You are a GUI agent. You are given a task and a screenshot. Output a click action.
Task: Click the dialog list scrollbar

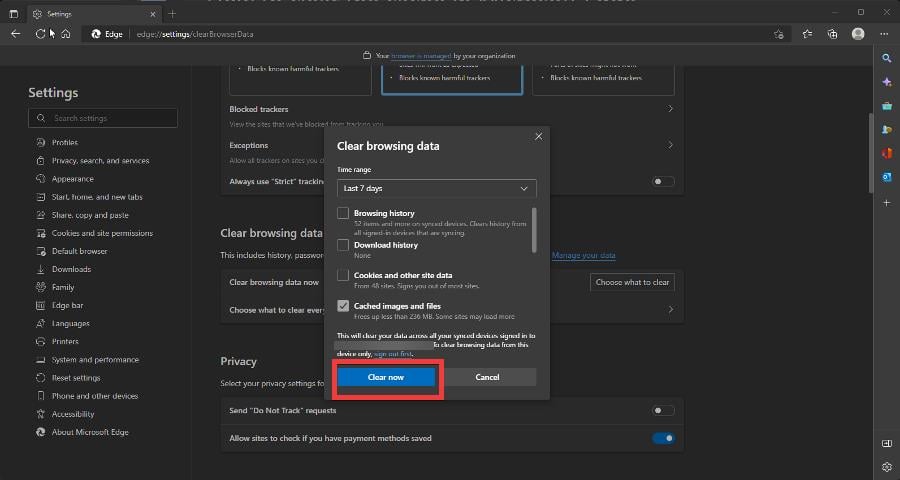pos(534,230)
